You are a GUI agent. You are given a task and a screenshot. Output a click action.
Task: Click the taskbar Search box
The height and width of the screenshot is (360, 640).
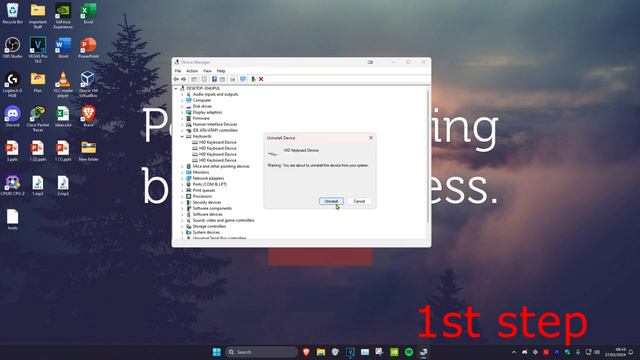click(x=262, y=352)
